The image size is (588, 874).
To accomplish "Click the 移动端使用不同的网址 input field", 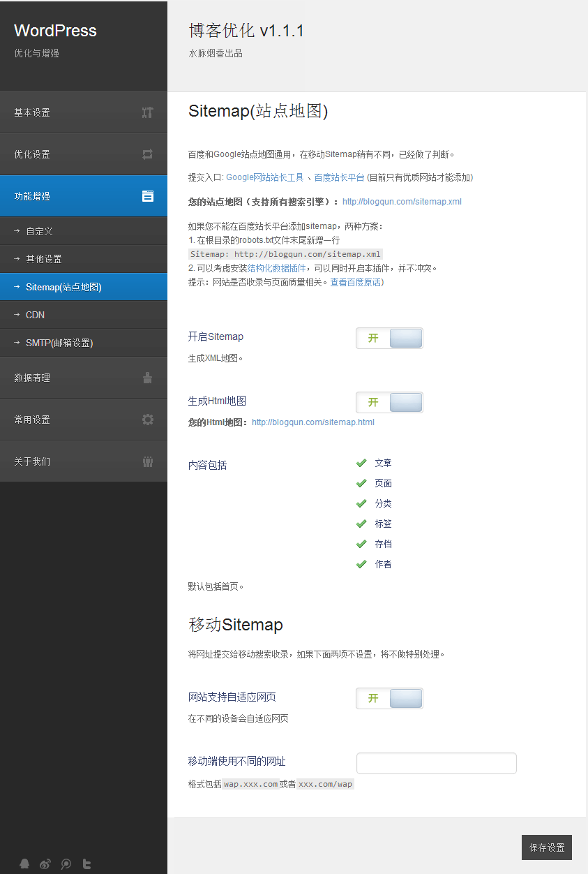I will tap(436, 763).
